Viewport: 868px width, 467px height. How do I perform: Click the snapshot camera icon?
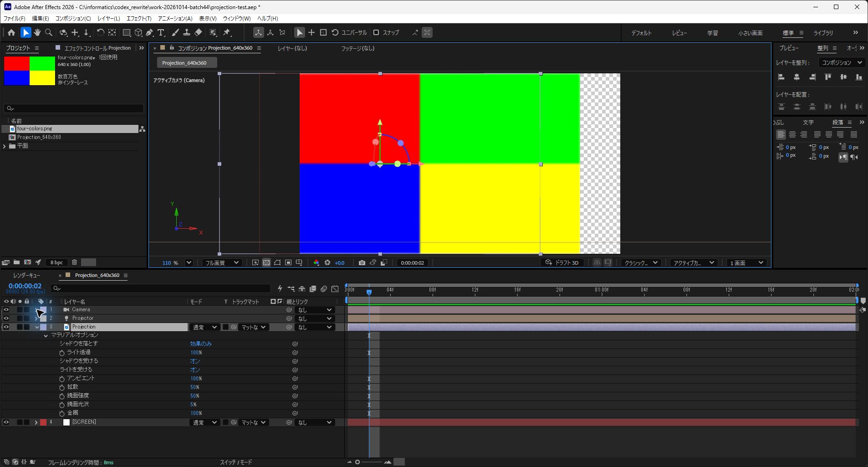coord(362,263)
